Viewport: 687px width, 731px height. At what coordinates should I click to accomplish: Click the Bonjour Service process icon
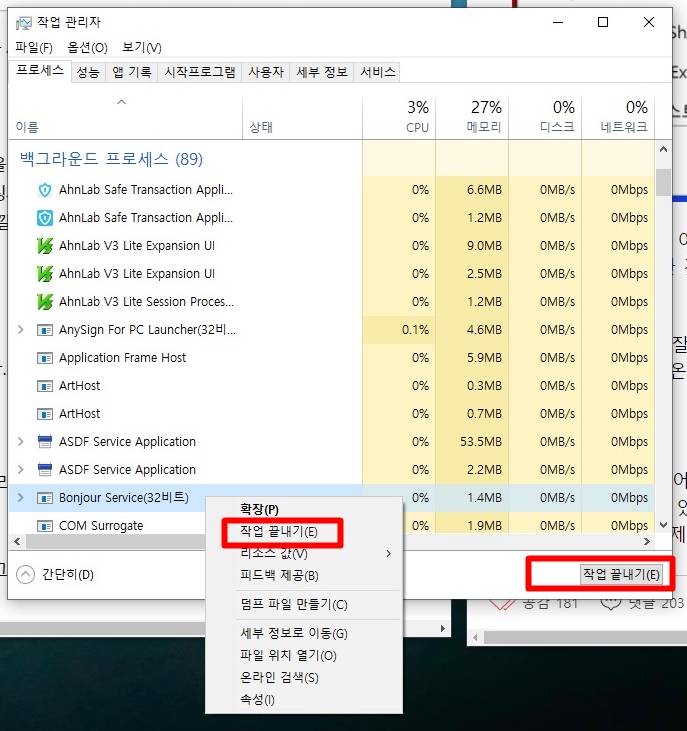[x=45, y=498]
